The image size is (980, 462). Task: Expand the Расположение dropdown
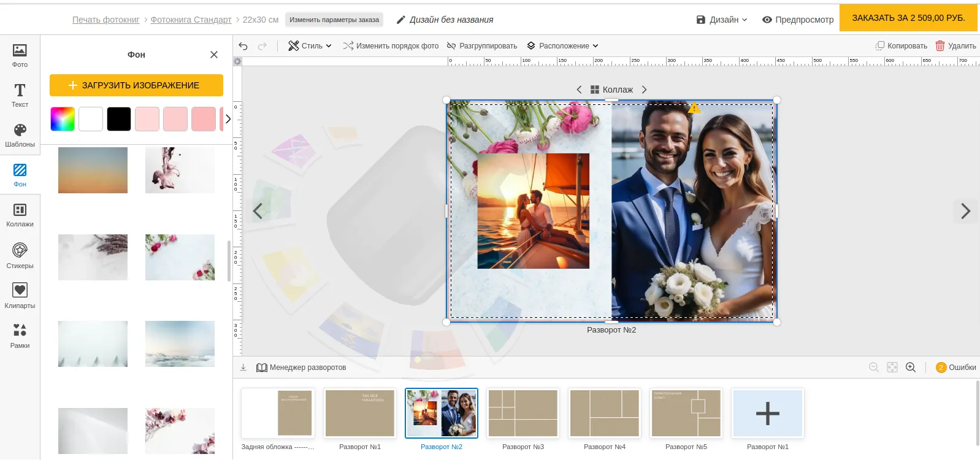[x=562, y=46]
